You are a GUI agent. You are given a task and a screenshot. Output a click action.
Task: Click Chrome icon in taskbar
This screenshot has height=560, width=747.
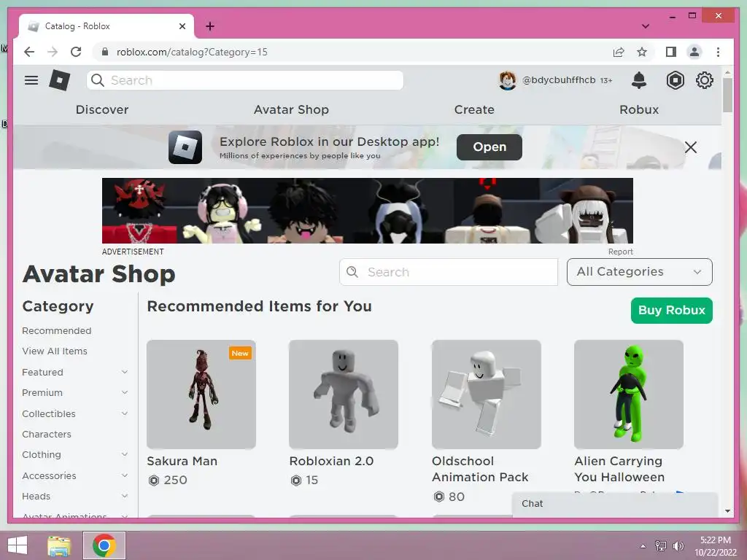[x=104, y=545]
